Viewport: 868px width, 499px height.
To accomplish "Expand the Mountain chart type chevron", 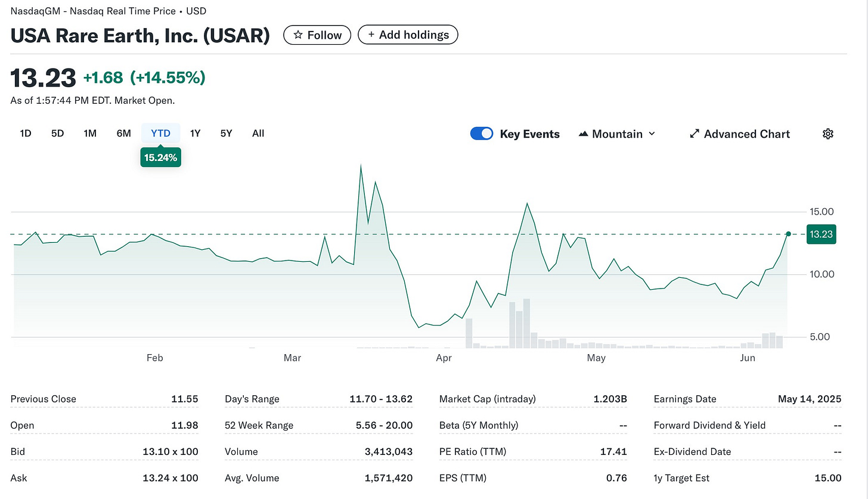I will point(652,134).
